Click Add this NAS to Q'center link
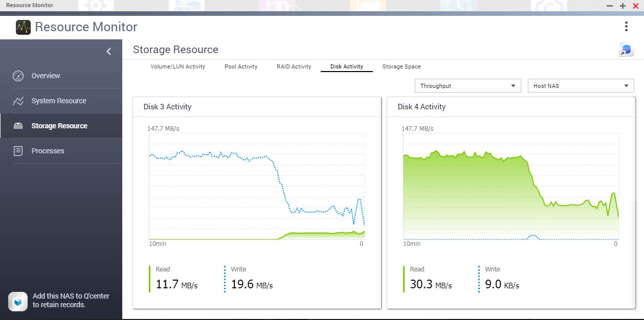Image resolution: width=644 pixels, height=320 pixels. click(71, 300)
